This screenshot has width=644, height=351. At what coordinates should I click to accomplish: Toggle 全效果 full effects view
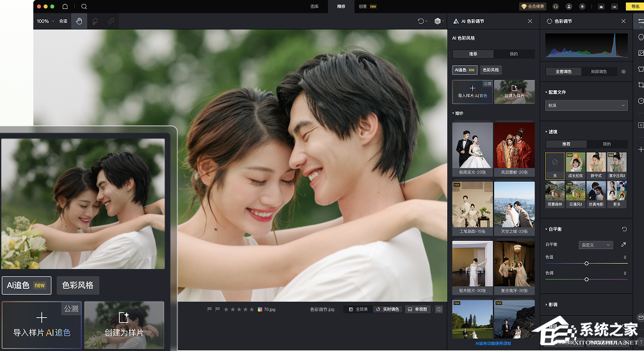[x=358, y=309]
